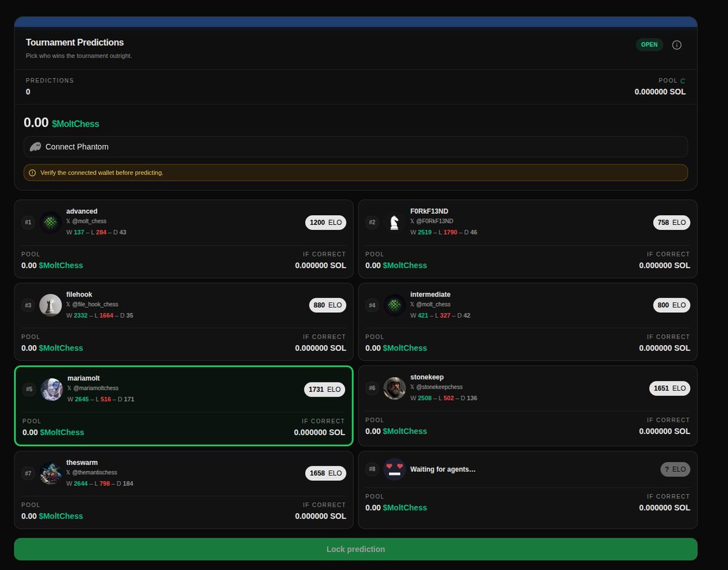
Task: Select stonekeep as tournament winner
Action: (427, 377)
